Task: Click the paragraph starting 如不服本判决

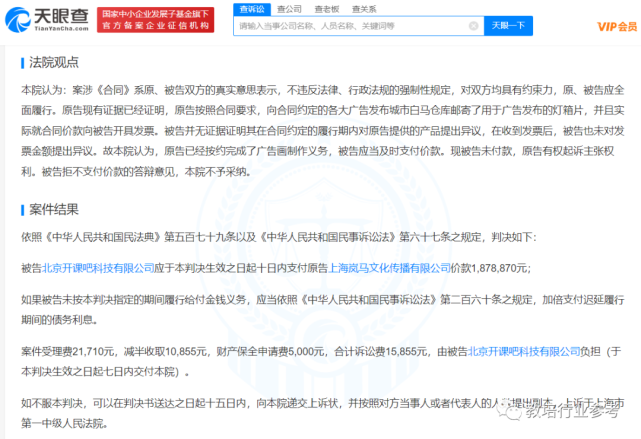Action: click(x=323, y=413)
